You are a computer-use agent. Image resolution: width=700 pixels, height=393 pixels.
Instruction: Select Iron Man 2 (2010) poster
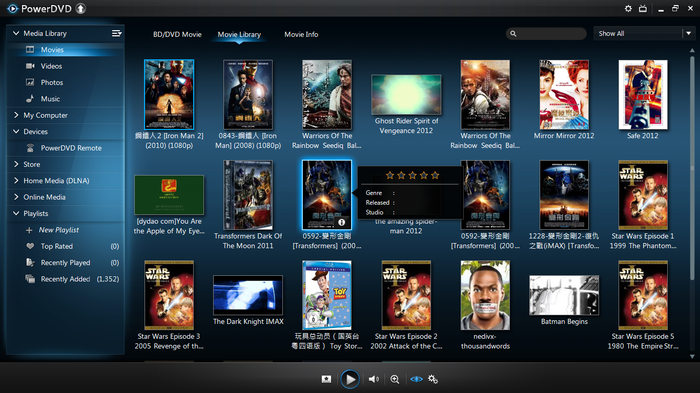coord(169,95)
